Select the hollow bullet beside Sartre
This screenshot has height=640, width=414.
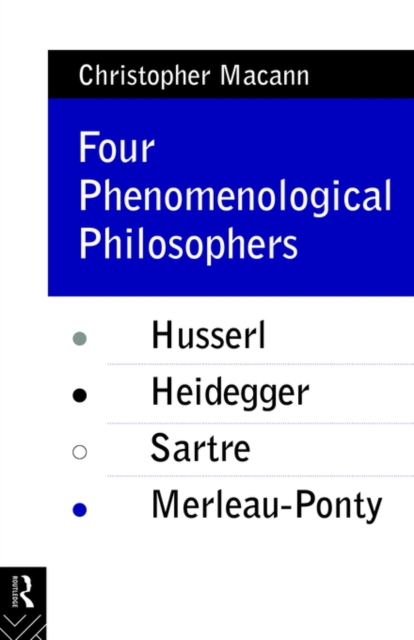tap(80, 452)
